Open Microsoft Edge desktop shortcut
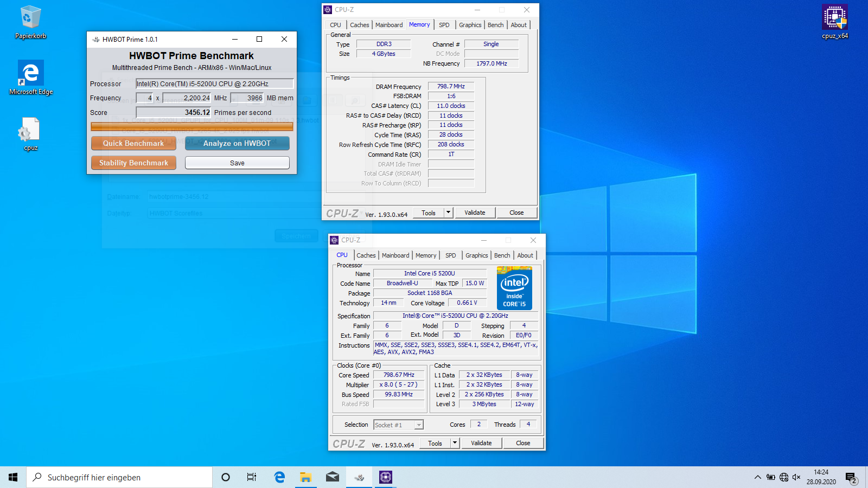This screenshot has height=488, width=868. pyautogui.click(x=31, y=78)
